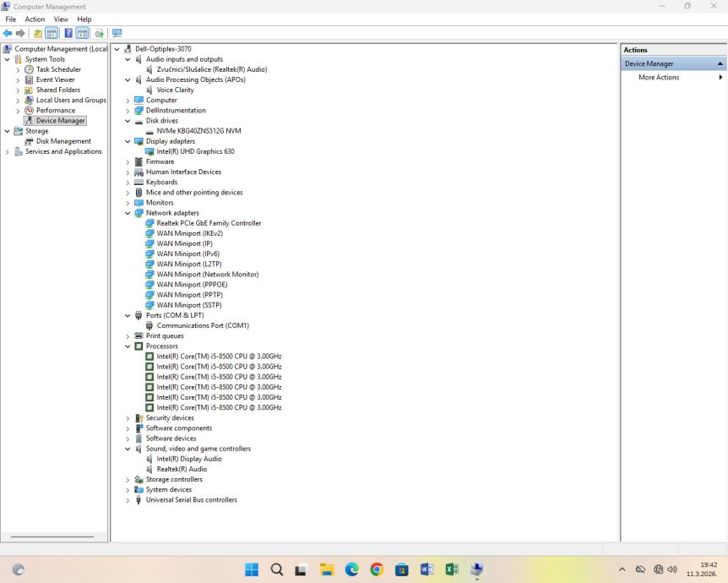Expand Universal Serial Bus controllers
This screenshot has width=728, height=583.
[128, 500]
